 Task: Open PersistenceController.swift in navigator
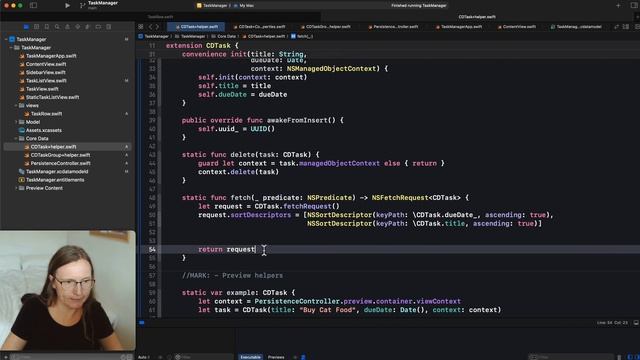pos(60,163)
